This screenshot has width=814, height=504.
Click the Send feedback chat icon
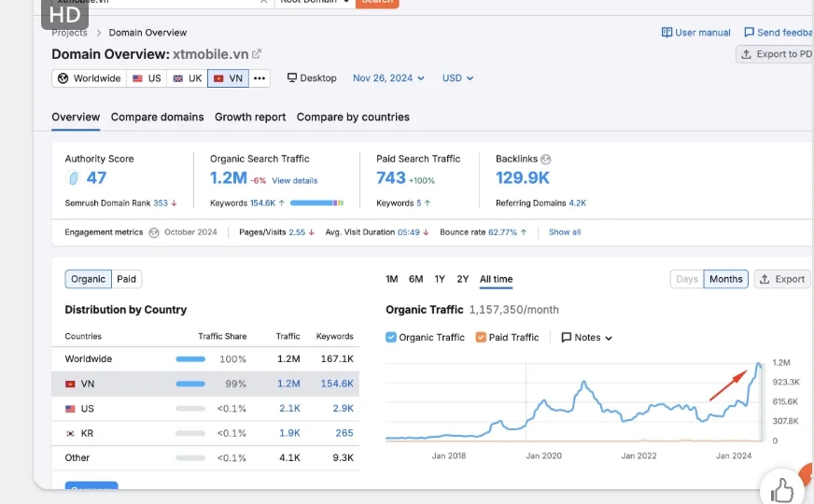point(749,33)
